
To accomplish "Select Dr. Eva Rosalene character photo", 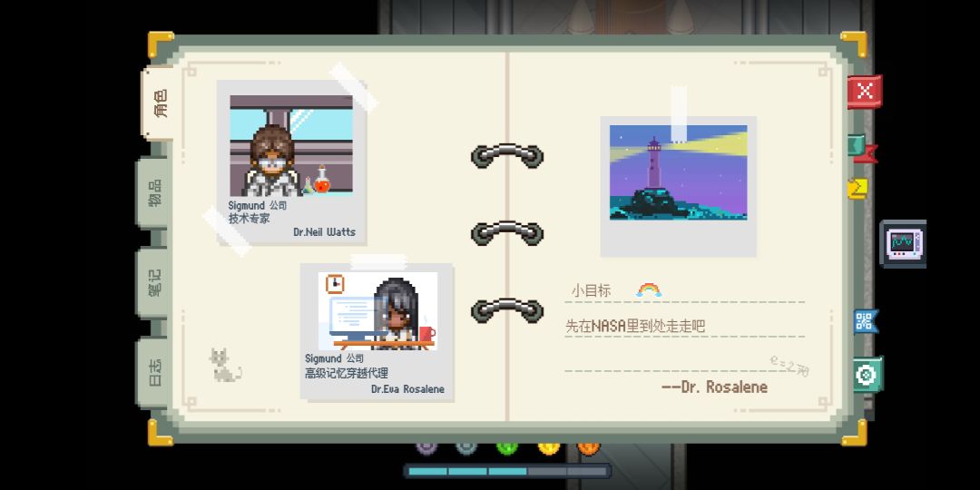I will (377, 311).
